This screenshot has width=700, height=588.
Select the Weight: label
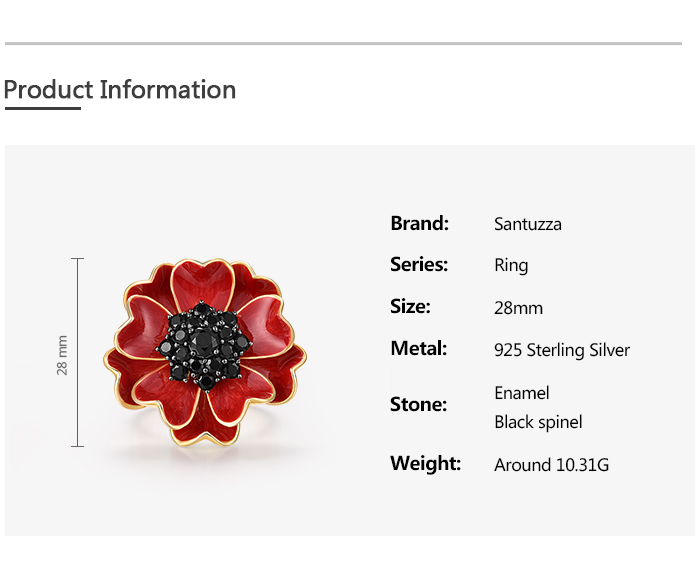click(425, 464)
